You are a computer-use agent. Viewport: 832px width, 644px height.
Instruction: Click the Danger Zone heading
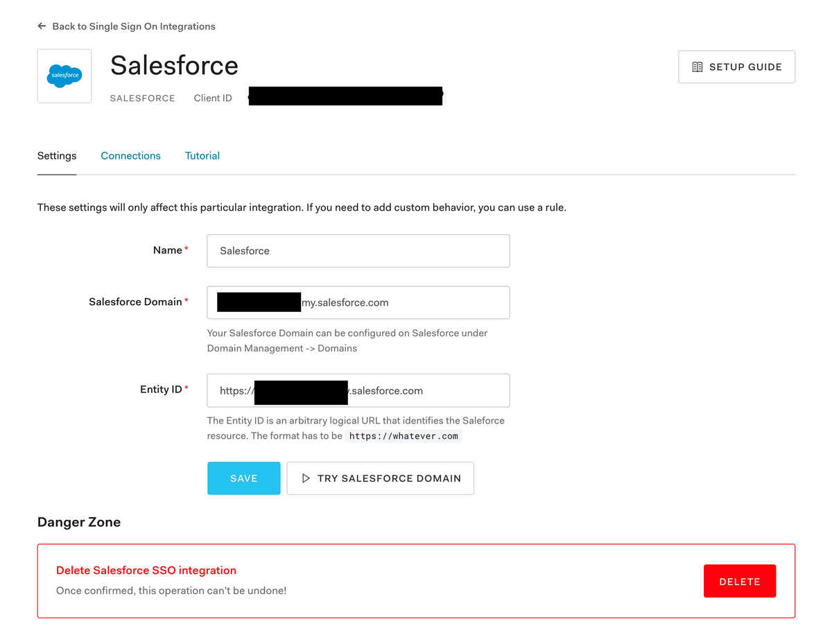coord(79,522)
